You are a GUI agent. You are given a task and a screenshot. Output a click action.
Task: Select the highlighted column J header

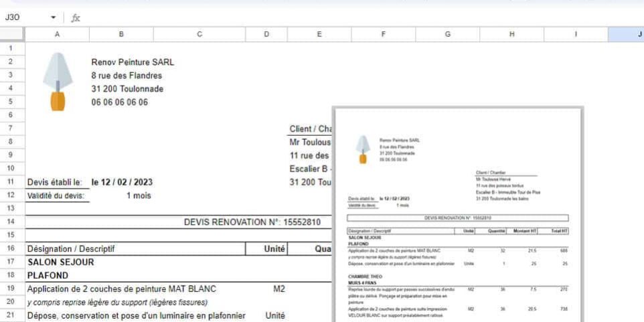point(626,34)
